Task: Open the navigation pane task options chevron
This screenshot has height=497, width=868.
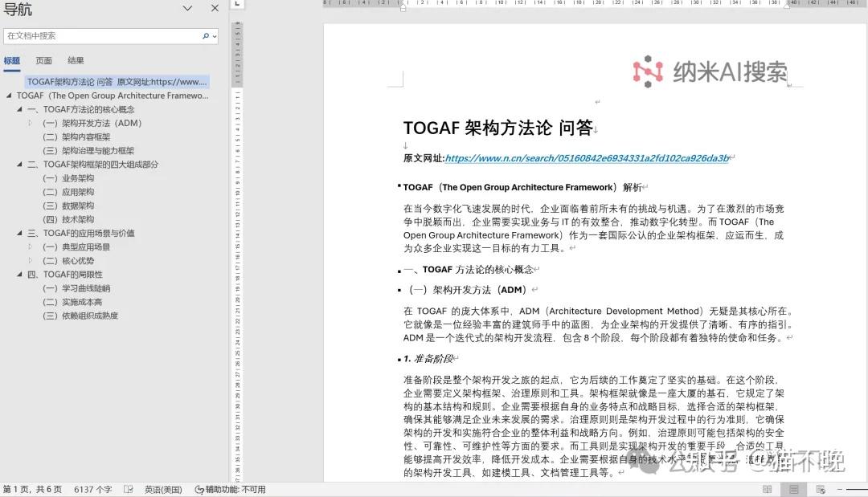Action: click(x=187, y=8)
